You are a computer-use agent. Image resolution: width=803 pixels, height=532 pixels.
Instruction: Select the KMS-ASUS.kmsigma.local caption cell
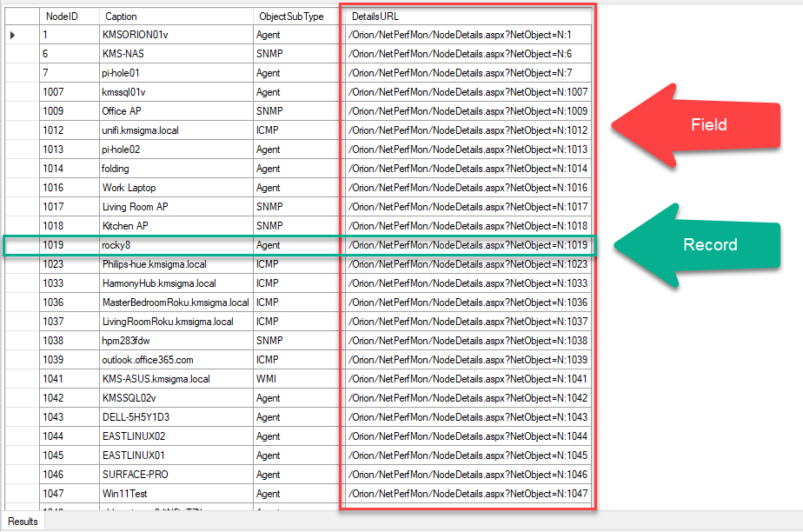(x=176, y=379)
